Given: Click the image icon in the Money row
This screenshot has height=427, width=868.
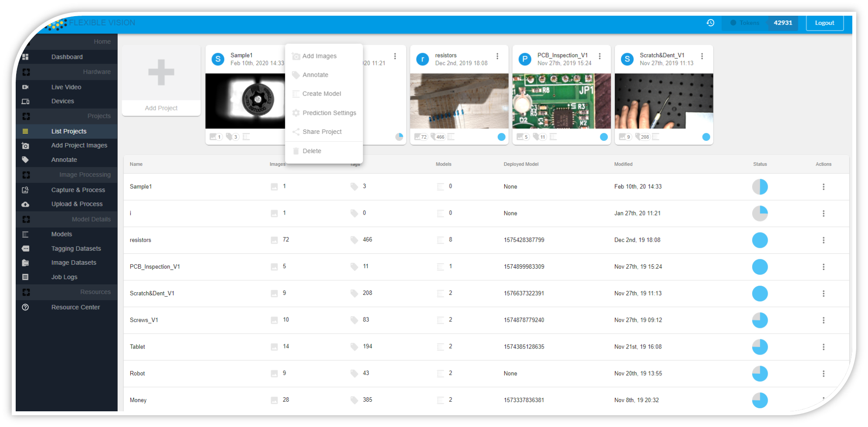Looking at the screenshot, I should tap(274, 400).
